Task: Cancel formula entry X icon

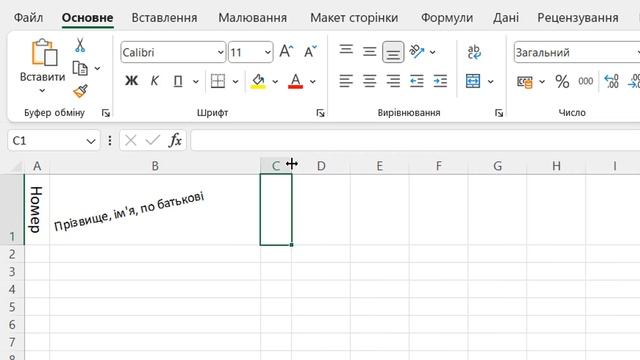Action: [x=131, y=140]
